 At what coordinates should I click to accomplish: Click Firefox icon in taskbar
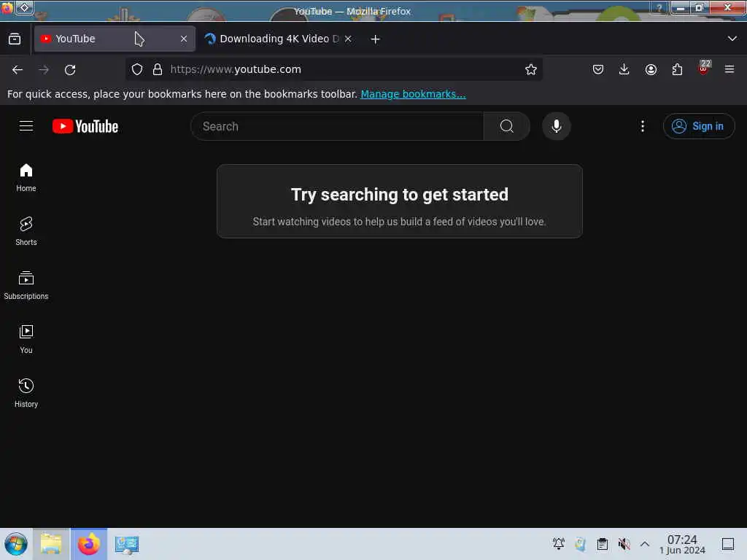[89, 544]
